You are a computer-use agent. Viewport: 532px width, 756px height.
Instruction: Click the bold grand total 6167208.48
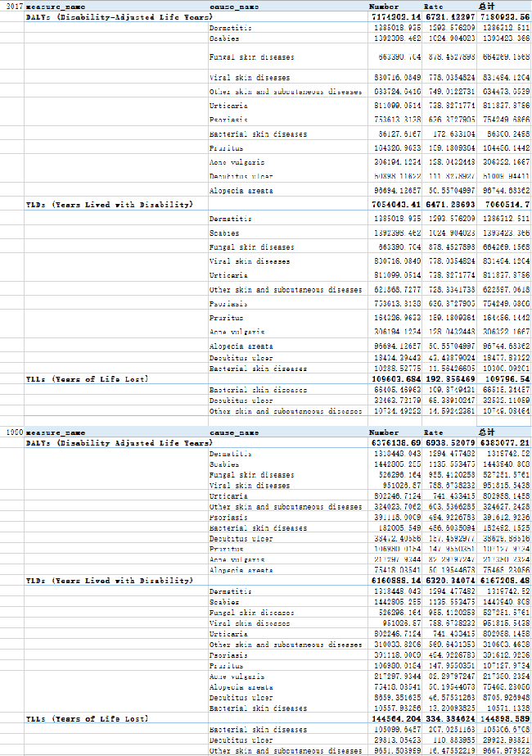pos(504,581)
